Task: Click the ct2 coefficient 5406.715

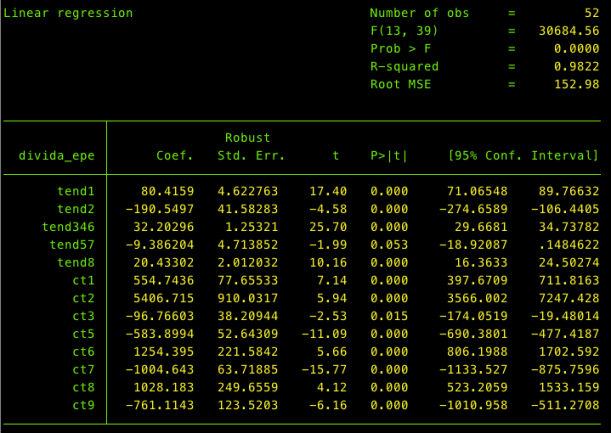Action: (x=164, y=297)
